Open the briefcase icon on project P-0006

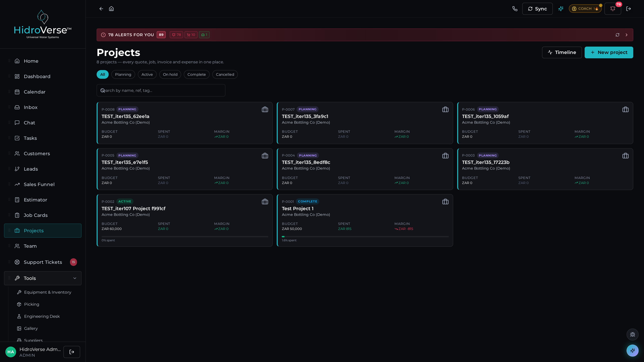(626, 109)
